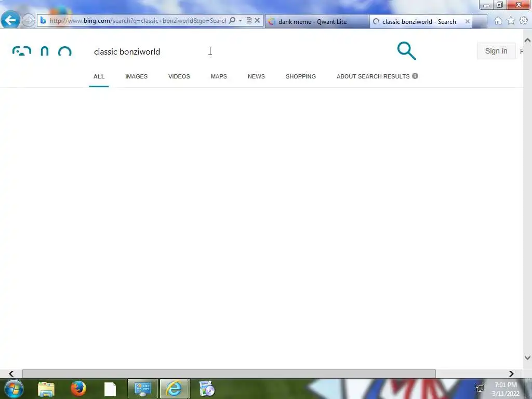This screenshot has width=532, height=399.
Task: Open the disc software taskbar icon
Action: coord(206,389)
